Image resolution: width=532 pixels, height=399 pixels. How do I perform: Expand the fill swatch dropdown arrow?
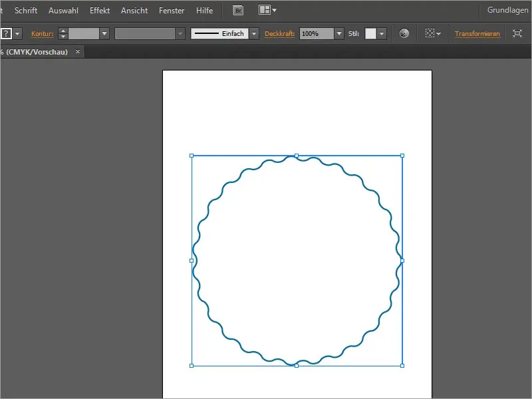pyautogui.click(x=17, y=34)
